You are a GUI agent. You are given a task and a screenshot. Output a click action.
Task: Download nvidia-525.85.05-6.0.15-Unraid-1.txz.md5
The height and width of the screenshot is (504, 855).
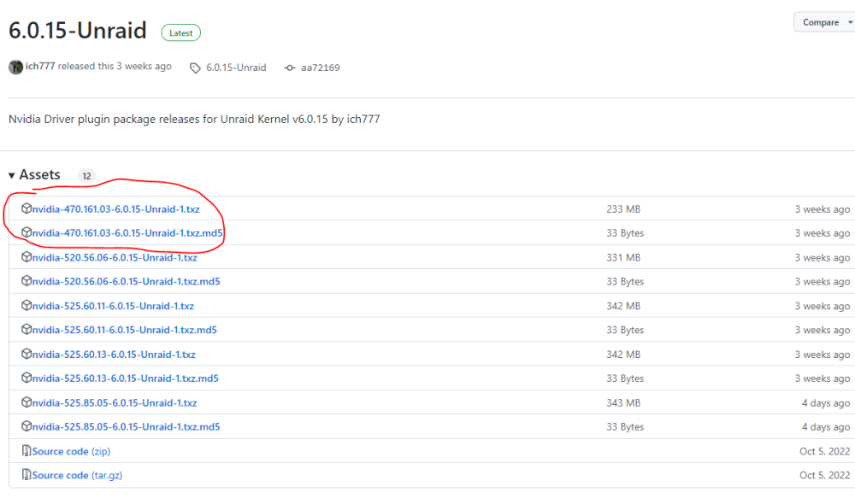click(126, 427)
